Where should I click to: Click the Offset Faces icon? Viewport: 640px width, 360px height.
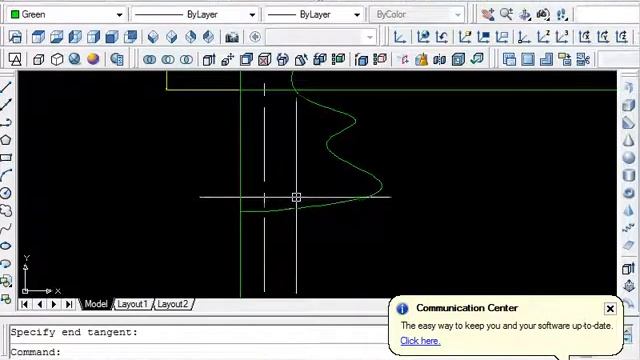point(246,60)
